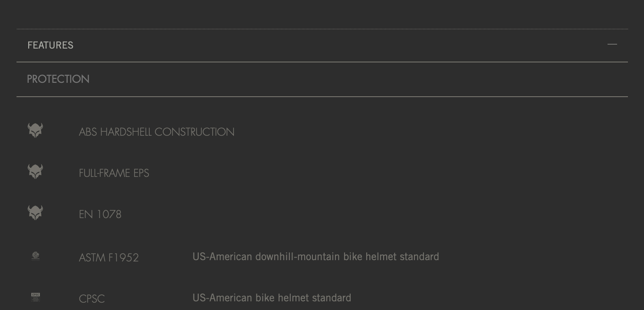Select ABS HARDSHELL CONSTRUCTION feature text
This screenshot has height=310, width=644.
(157, 132)
